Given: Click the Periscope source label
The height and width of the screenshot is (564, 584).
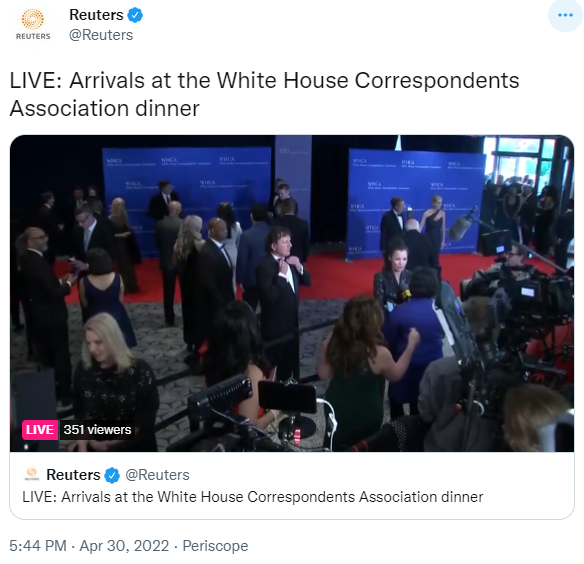Looking at the screenshot, I should (x=215, y=546).
